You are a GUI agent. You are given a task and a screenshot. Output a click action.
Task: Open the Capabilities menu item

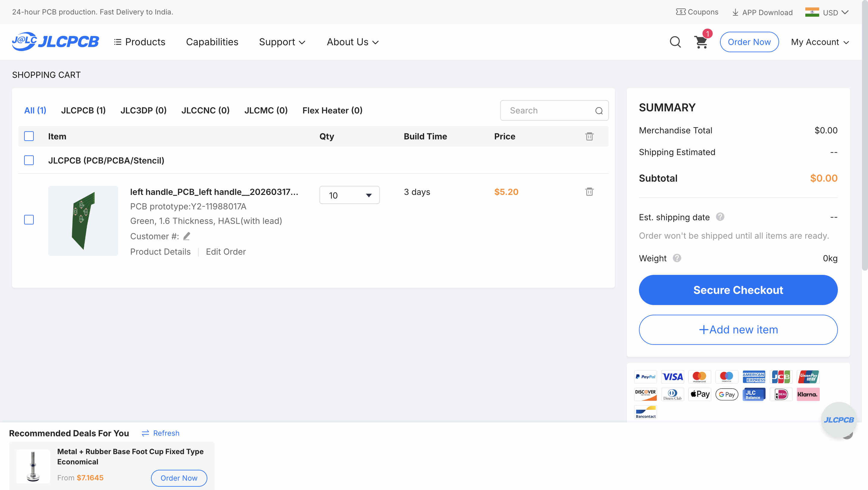[212, 42]
